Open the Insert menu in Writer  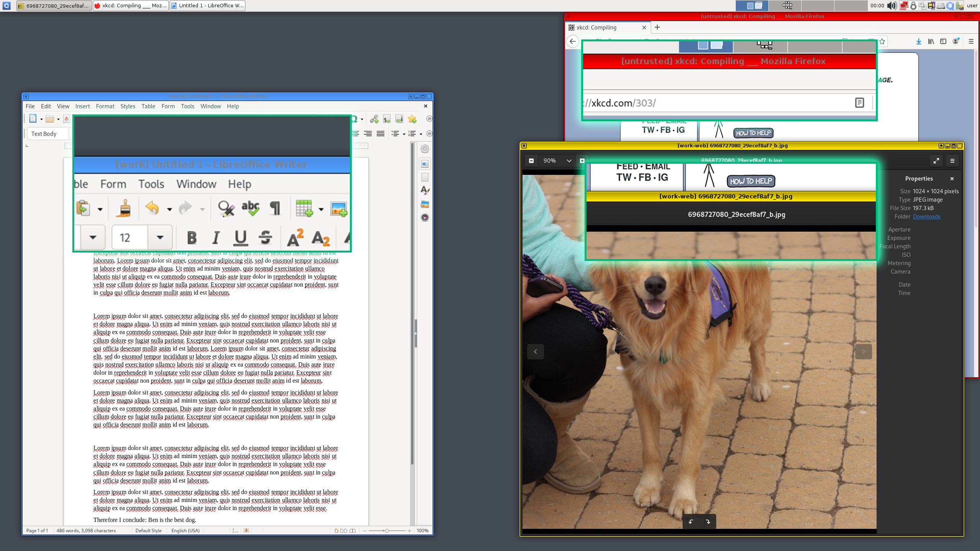pyautogui.click(x=82, y=106)
